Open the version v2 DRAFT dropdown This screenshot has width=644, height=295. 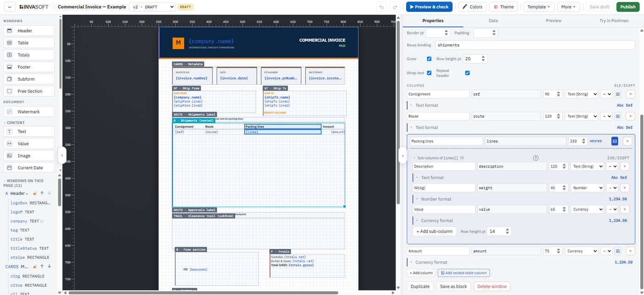152,7
